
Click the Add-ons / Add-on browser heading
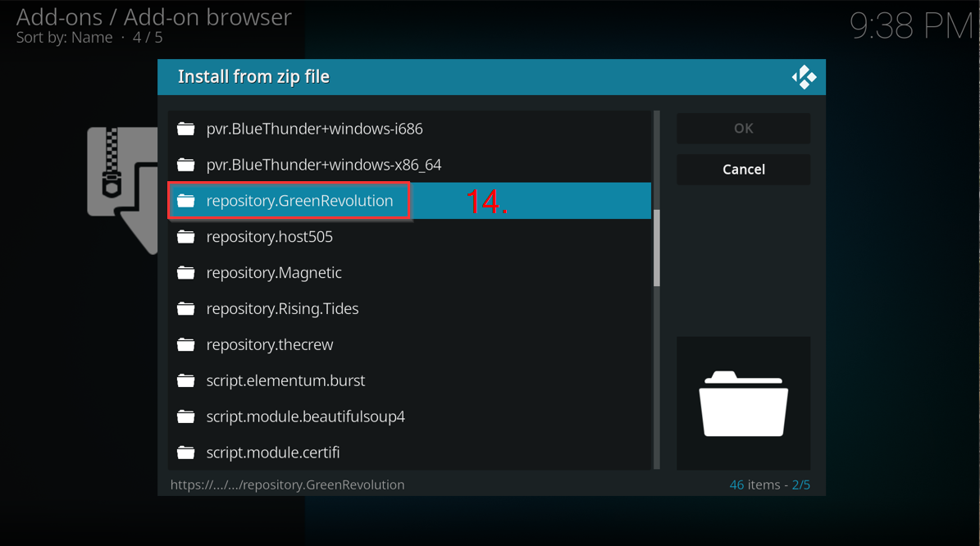[x=153, y=17]
